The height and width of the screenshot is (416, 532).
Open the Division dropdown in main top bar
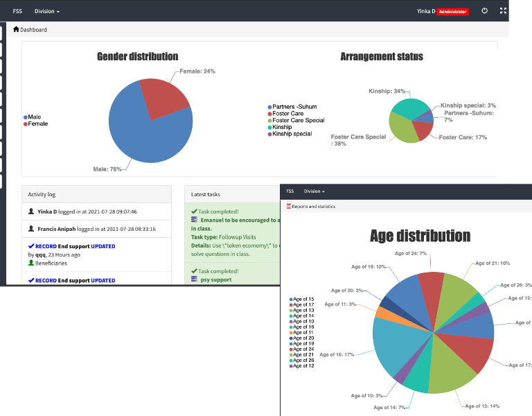pos(47,11)
